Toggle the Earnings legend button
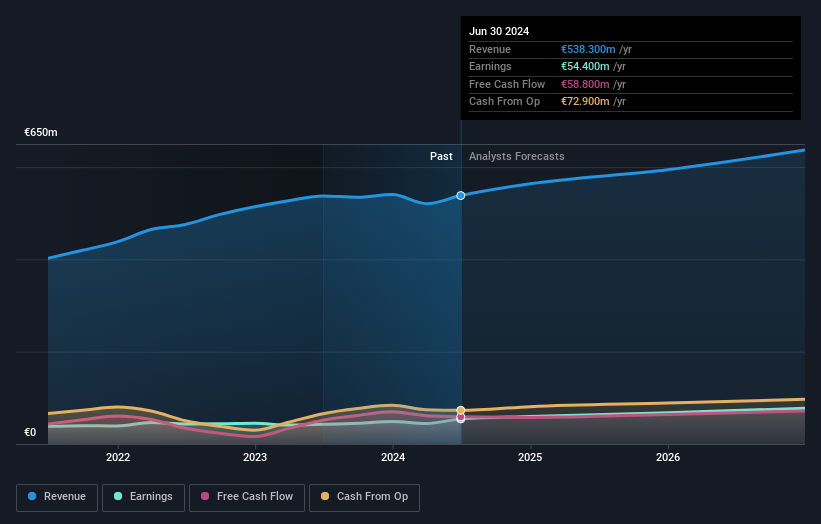This screenshot has height=524, width=821. [x=143, y=497]
